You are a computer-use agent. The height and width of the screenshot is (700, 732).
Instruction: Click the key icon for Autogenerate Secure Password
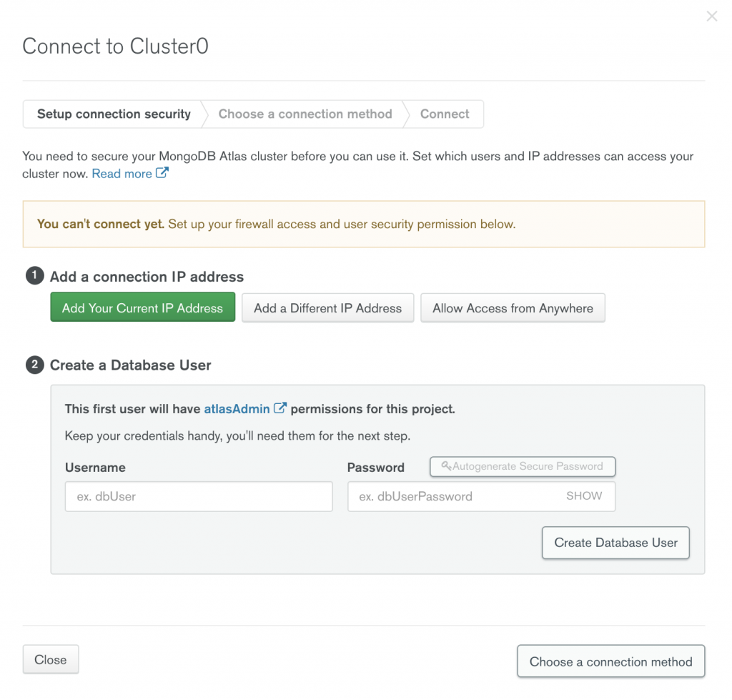(446, 466)
